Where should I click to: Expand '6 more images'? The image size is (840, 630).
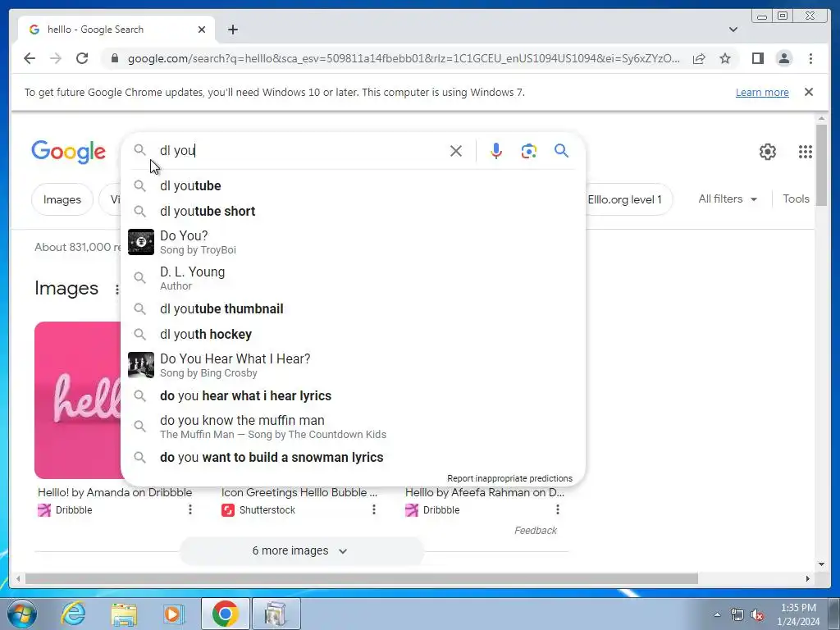(300, 550)
